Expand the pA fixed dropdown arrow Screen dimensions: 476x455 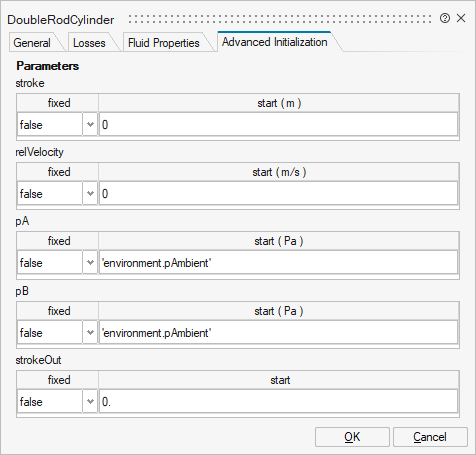[x=90, y=262]
